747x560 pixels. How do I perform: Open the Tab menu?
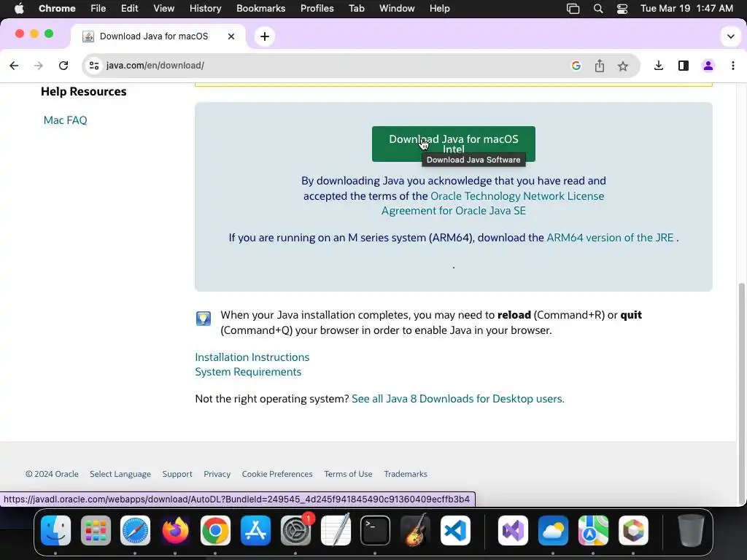click(356, 9)
